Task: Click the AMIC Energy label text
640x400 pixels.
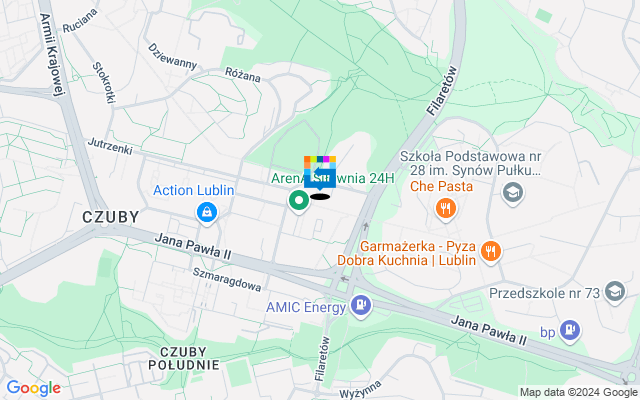Action: (x=306, y=307)
